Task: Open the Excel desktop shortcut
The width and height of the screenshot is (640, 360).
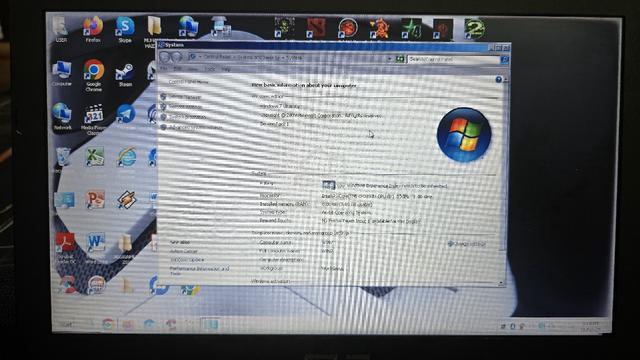Action: (x=95, y=158)
